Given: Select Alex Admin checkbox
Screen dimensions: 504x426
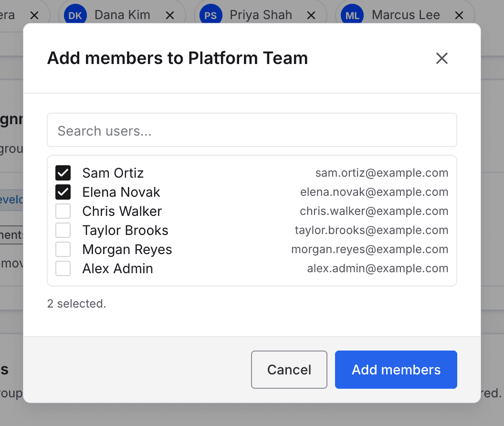Looking at the screenshot, I should point(63,268).
